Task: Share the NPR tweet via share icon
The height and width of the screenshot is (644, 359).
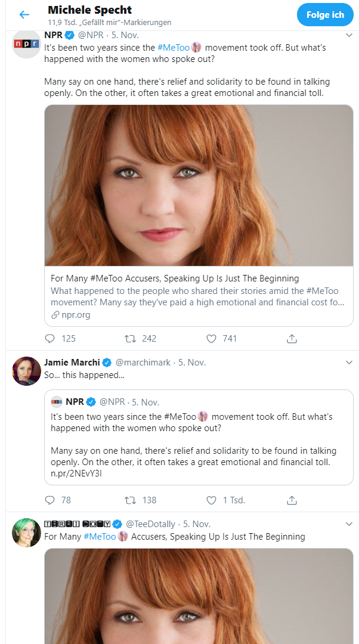Action: click(x=291, y=339)
